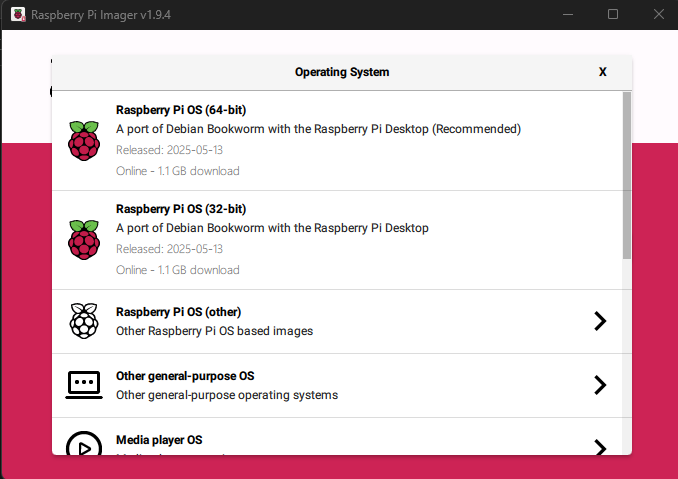Viewport: 678px width, 479px height.
Task: Click 32-bit description 'A port of Debian Bookworm with the Raspberry Pi Desktop'
Action: coord(272,228)
